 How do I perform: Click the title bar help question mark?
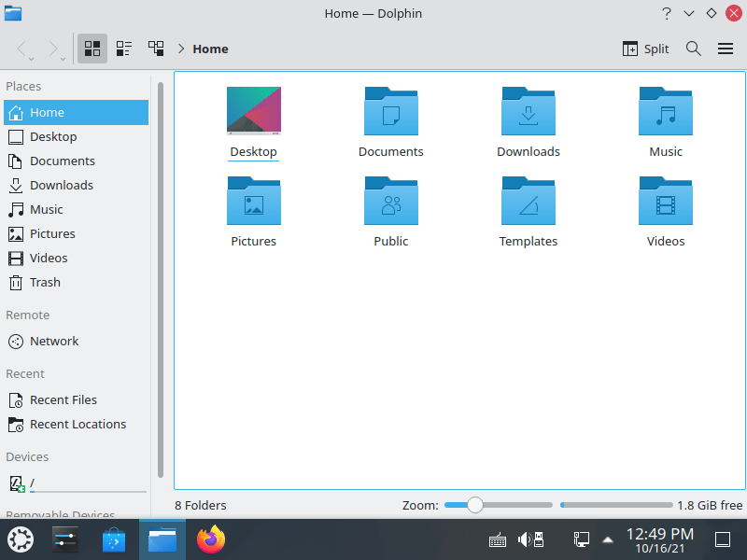(667, 13)
